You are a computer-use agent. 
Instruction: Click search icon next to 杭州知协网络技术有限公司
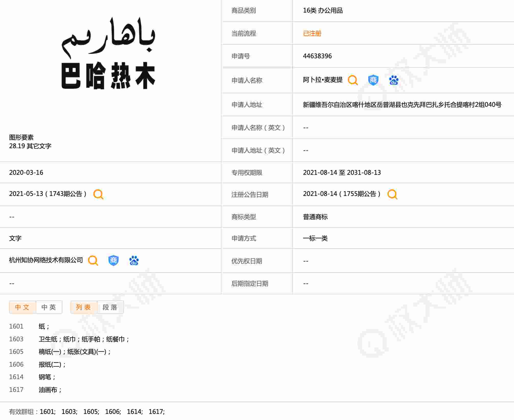[x=93, y=261]
